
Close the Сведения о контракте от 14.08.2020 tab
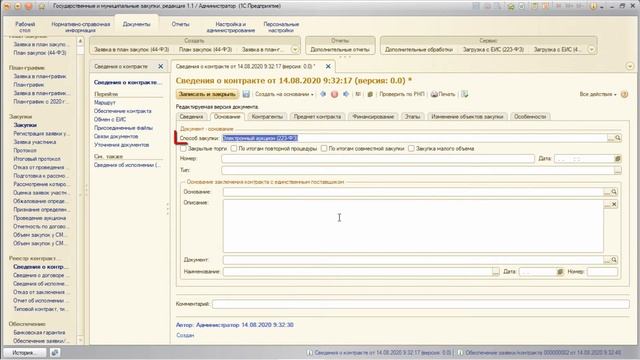[x=328, y=66]
